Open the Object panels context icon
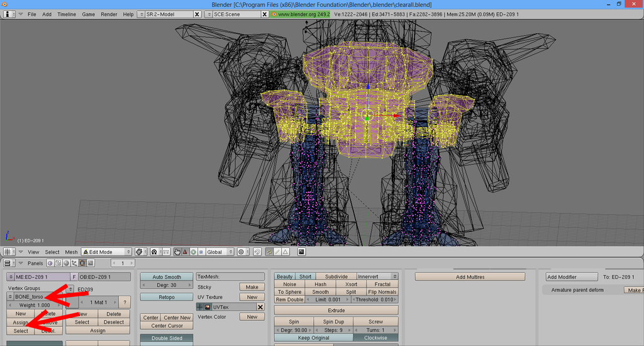Screen dimensions: 644x346 (x=74, y=263)
